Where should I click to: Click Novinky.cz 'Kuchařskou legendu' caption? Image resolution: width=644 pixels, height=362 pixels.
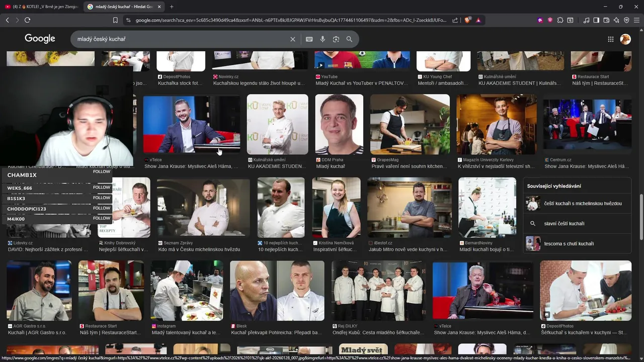click(x=259, y=83)
